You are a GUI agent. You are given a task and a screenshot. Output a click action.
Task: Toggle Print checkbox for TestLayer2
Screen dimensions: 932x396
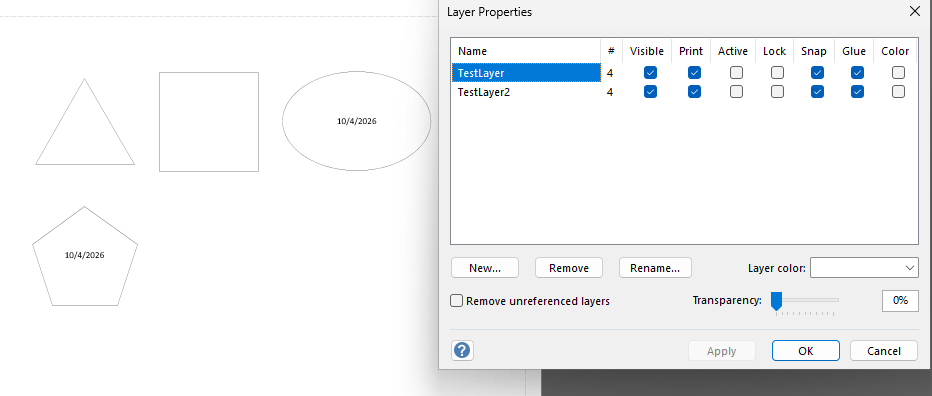pos(694,92)
